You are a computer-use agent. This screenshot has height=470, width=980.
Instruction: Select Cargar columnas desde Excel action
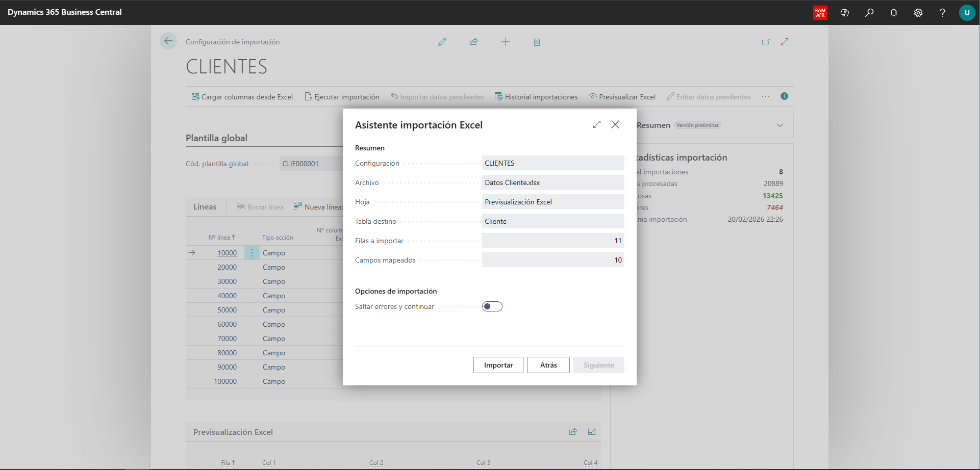tap(242, 97)
